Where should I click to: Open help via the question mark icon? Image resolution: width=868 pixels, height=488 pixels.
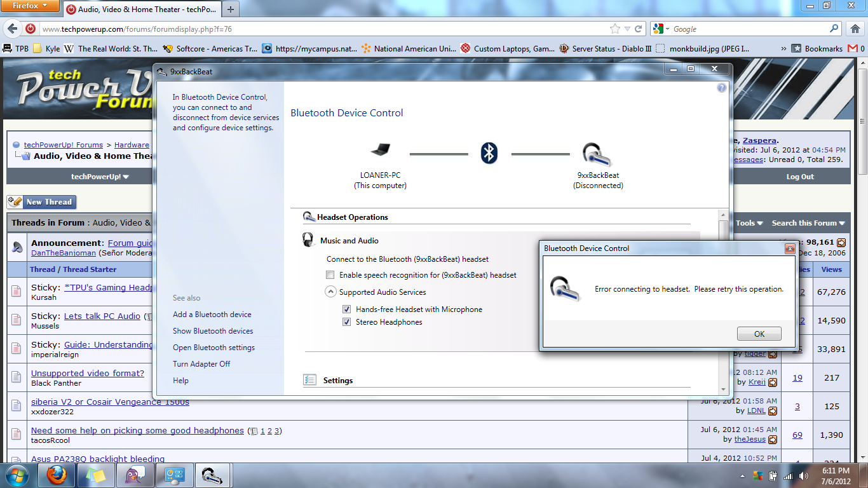[x=722, y=88]
